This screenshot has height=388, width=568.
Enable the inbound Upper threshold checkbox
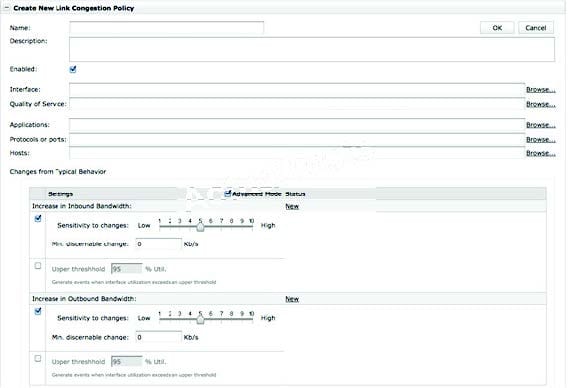(38, 266)
